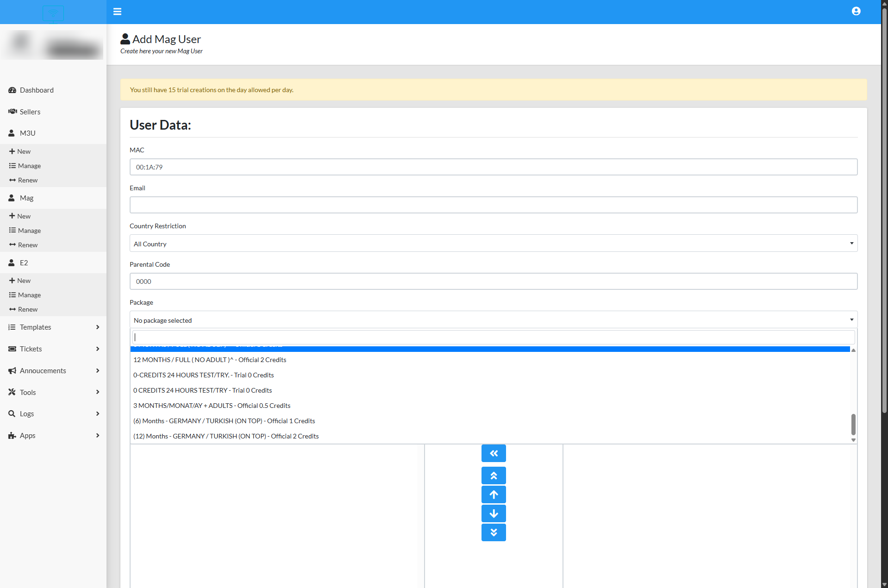
Task: Click the single down arrow button
Action: point(493,513)
